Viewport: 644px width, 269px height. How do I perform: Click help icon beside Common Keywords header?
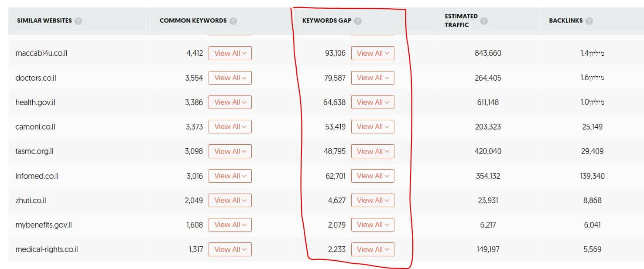point(233,21)
